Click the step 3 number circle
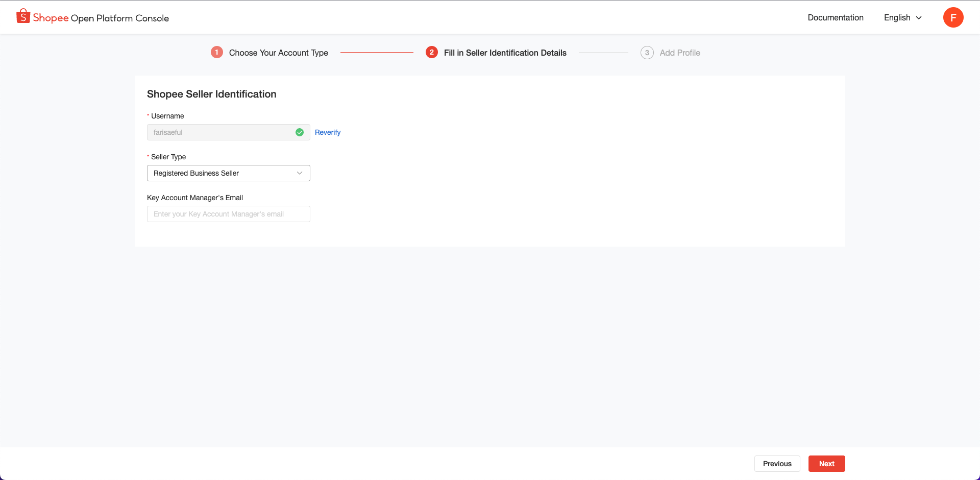Viewport: 980px width, 480px height. pyautogui.click(x=647, y=53)
